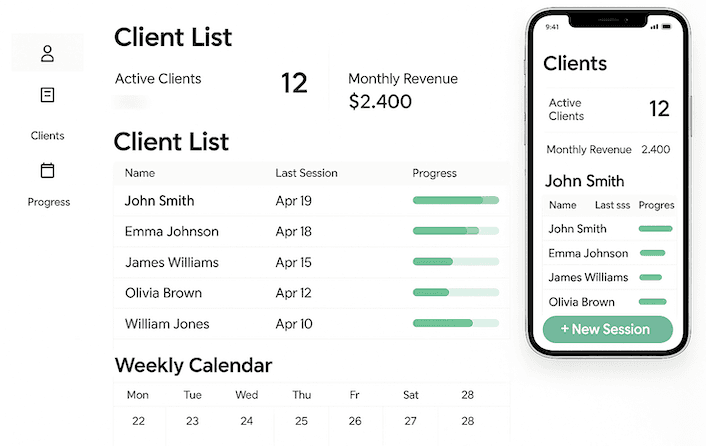The image size is (706, 446).
Task: Click the Active Clients count 12
Action: click(x=294, y=83)
